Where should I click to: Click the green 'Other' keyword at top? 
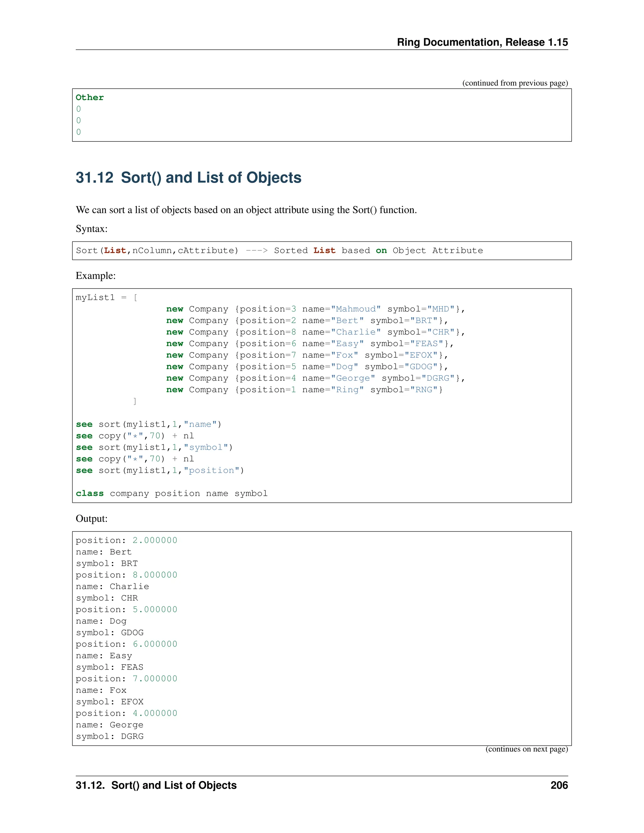(90, 98)
